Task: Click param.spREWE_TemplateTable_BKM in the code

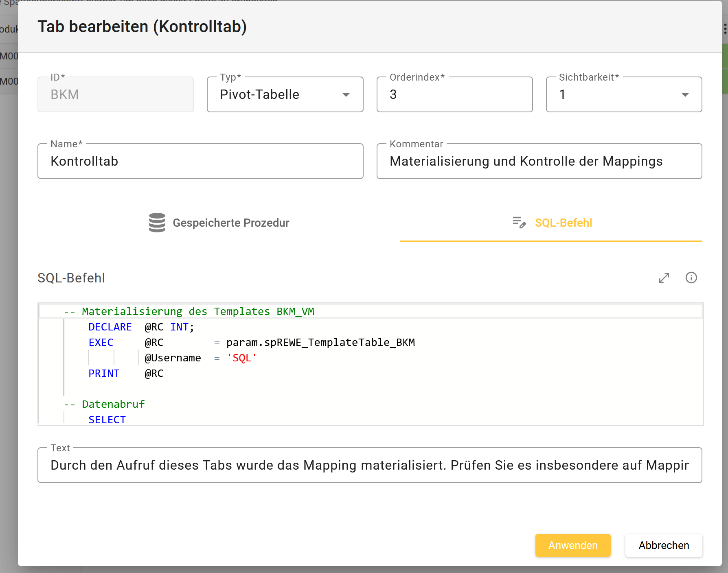Action: tap(320, 343)
